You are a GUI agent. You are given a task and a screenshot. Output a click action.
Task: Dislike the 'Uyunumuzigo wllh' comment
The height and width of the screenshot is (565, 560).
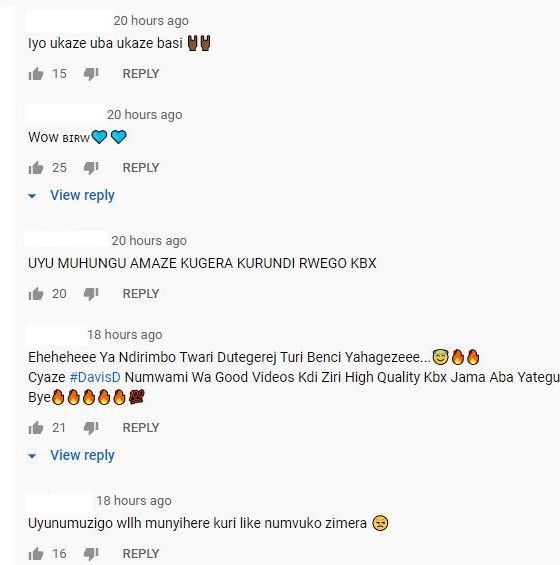point(91,554)
